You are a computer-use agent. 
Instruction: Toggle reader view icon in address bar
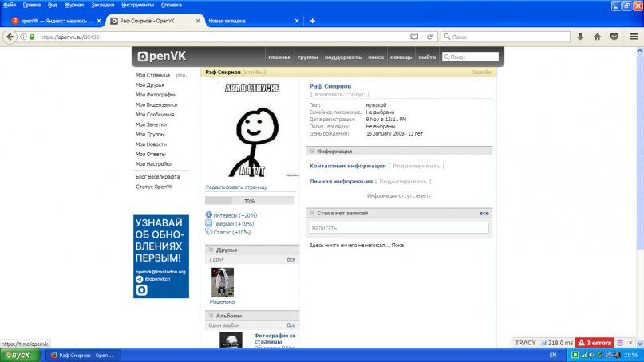(x=414, y=37)
